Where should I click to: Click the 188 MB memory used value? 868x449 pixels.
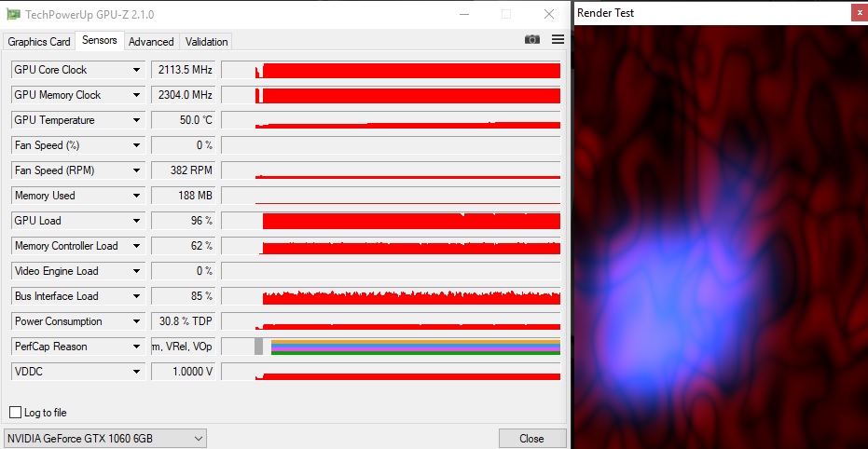coord(184,196)
